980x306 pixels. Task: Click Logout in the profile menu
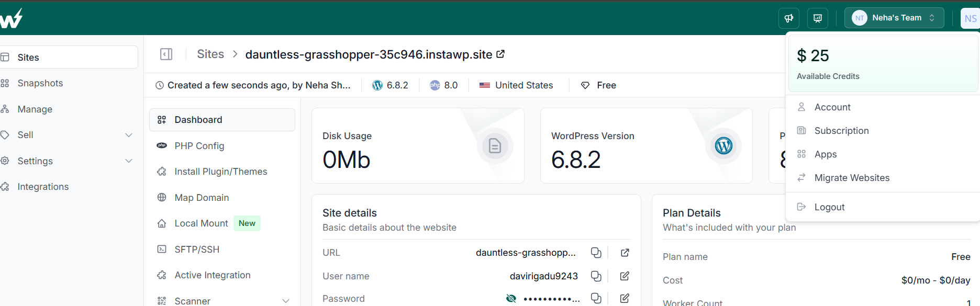[x=829, y=207]
